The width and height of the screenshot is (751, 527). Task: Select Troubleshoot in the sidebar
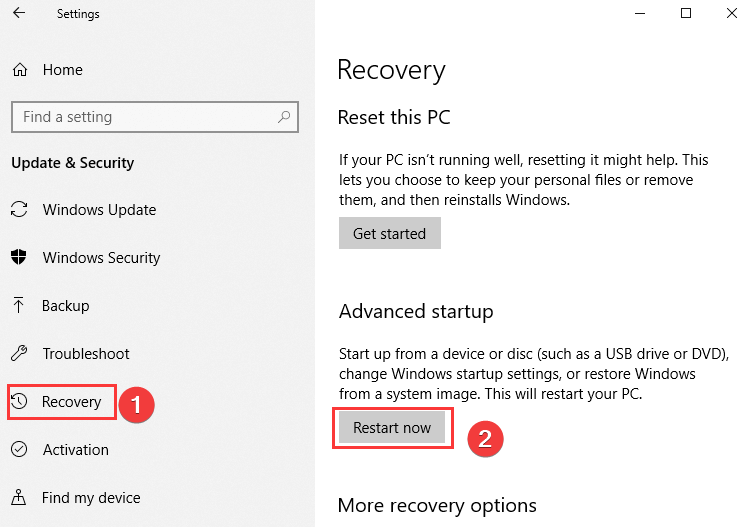click(x=86, y=354)
